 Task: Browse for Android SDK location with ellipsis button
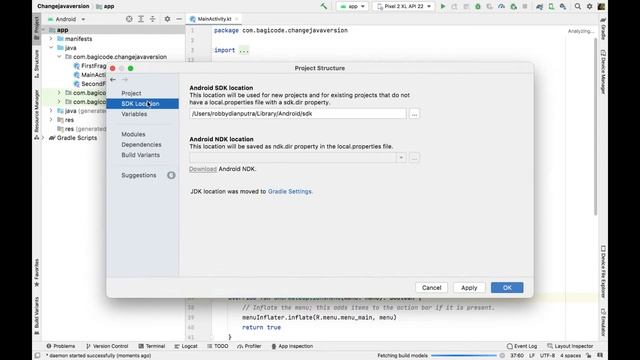(x=414, y=114)
